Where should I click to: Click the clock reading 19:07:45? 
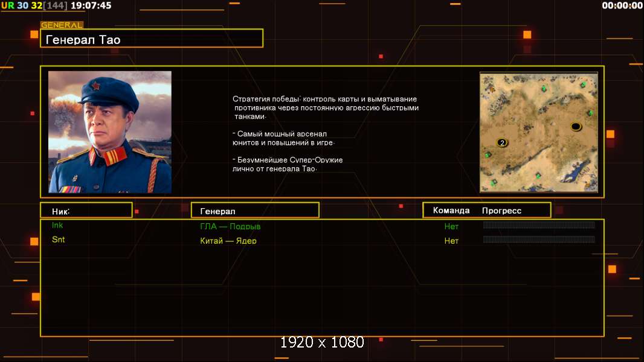click(91, 5)
